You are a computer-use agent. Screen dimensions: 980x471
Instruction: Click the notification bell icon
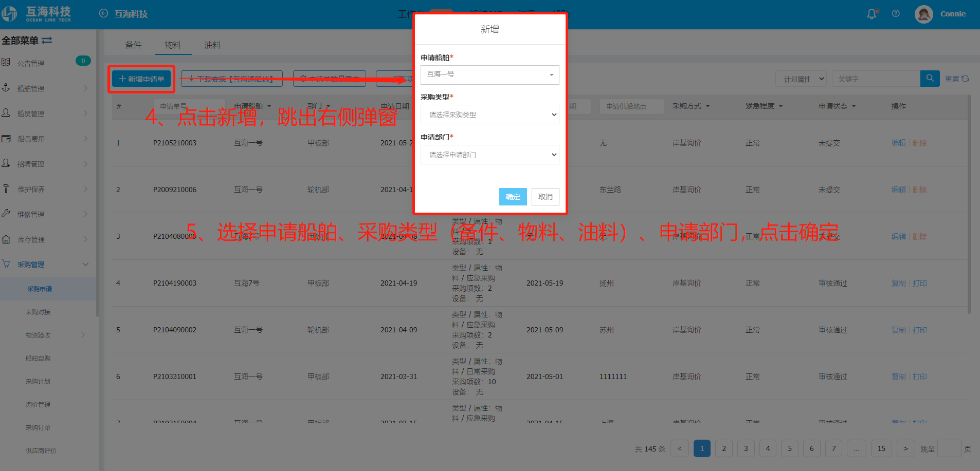click(x=872, y=14)
